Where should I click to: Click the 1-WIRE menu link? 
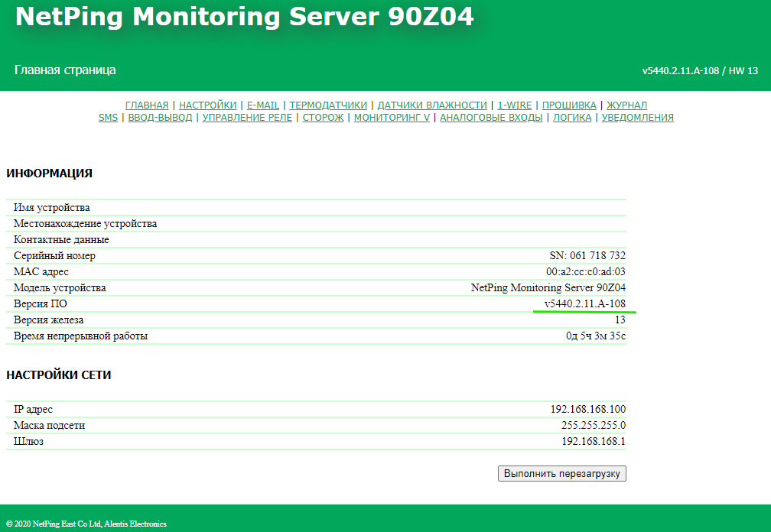(x=515, y=105)
